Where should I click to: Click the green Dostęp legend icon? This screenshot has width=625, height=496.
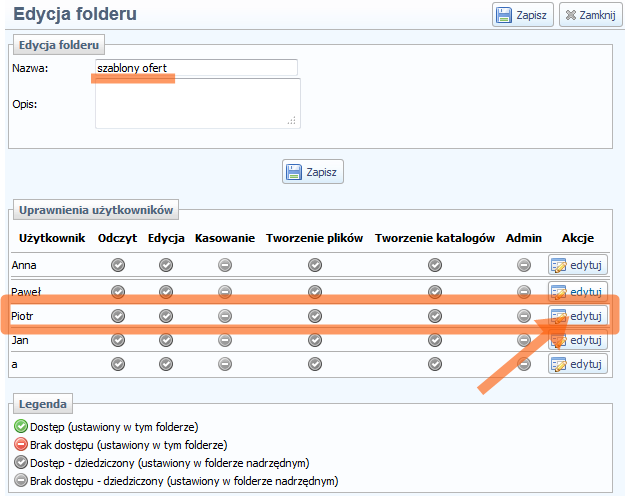click(20, 427)
